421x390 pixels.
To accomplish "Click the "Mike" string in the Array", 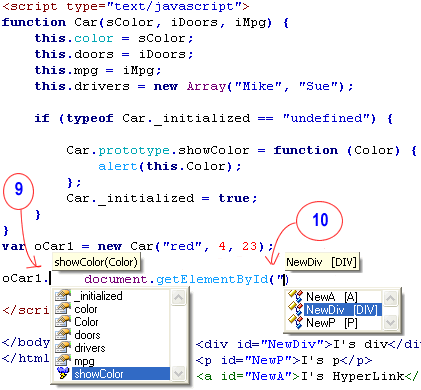I will (258, 86).
